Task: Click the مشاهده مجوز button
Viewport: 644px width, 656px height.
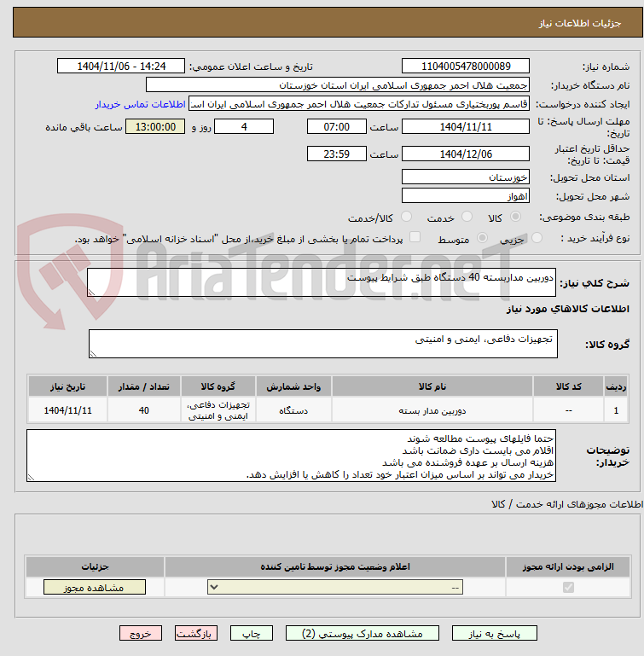Action: pyautogui.click(x=95, y=587)
